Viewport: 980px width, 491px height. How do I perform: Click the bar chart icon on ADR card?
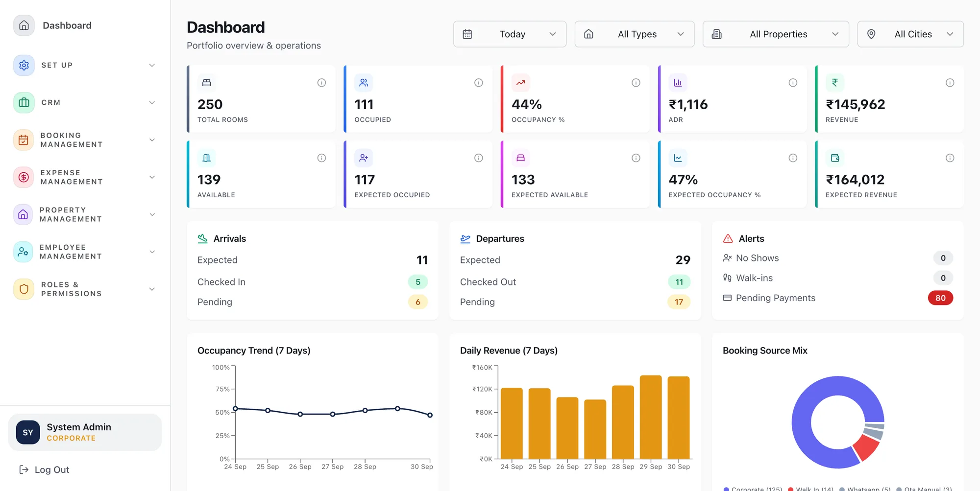point(678,83)
